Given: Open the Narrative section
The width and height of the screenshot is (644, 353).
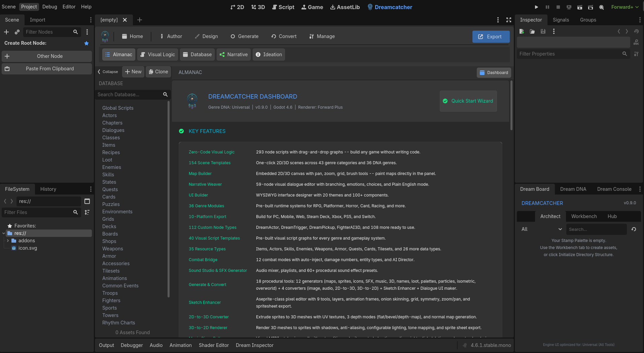Looking at the screenshot, I should (x=234, y=55).
